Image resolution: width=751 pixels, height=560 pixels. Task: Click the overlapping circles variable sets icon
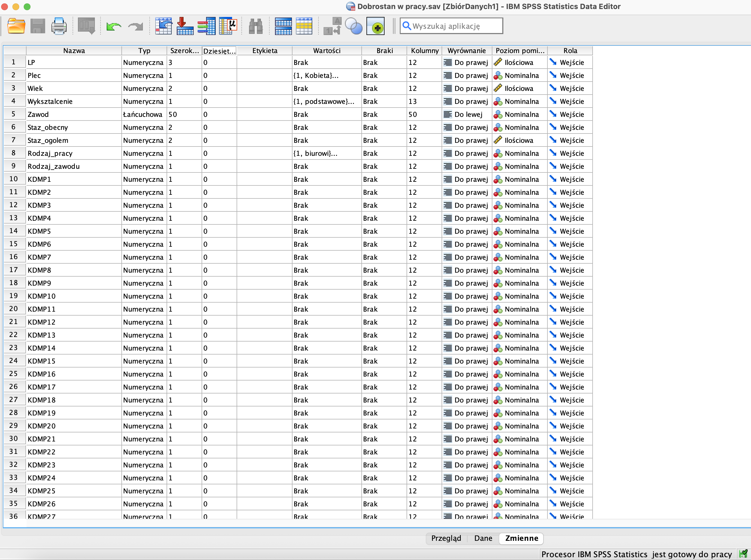[x=353, y=26]
